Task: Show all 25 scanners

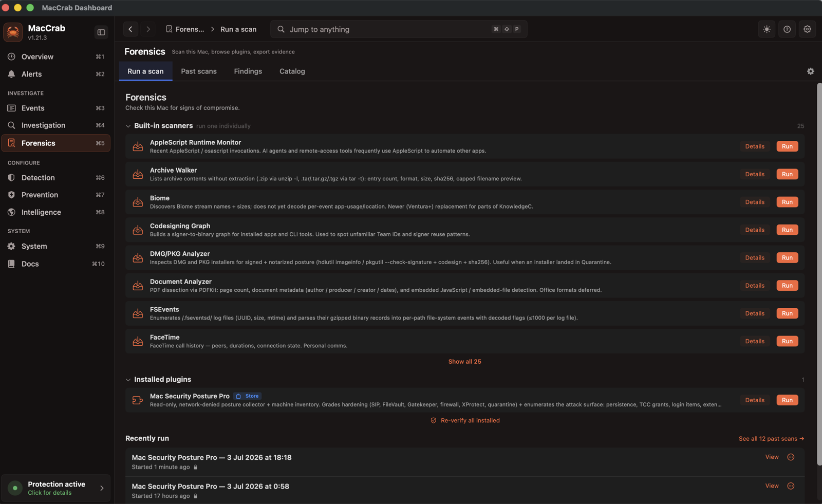Action: click(x=464, y=362)
